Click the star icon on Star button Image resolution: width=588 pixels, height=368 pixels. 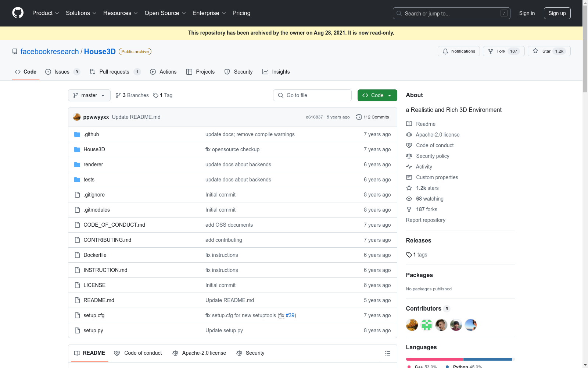tap(535, 51)
